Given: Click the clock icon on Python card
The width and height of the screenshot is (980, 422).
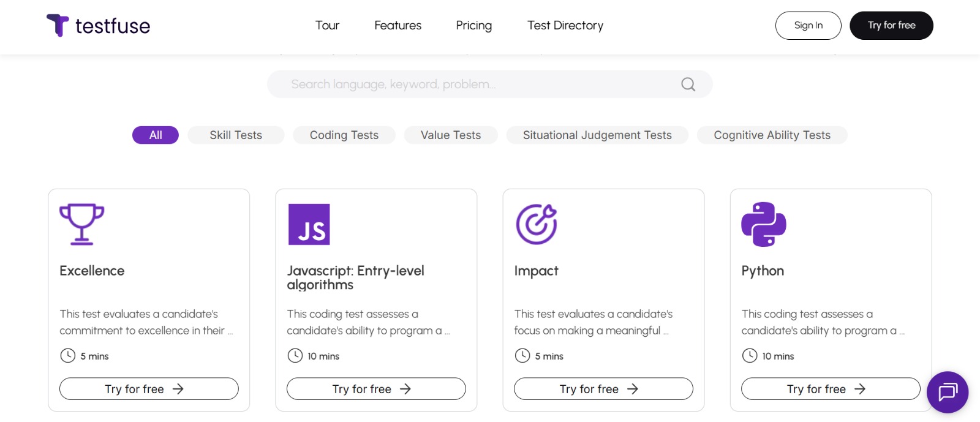Looking at the screenshot, I should tap(750, 356).
